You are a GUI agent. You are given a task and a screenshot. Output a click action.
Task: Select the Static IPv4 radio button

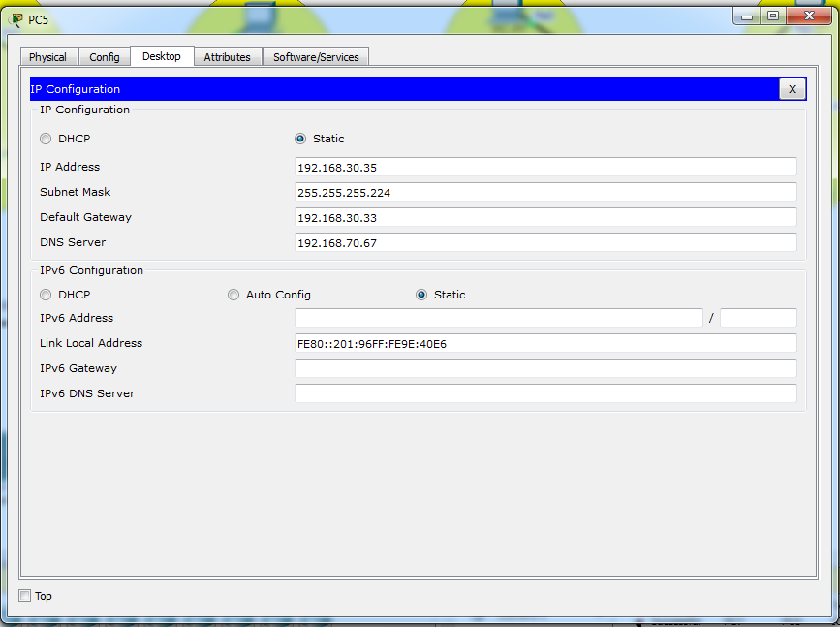pyautogui.click(x=300, y=139)
